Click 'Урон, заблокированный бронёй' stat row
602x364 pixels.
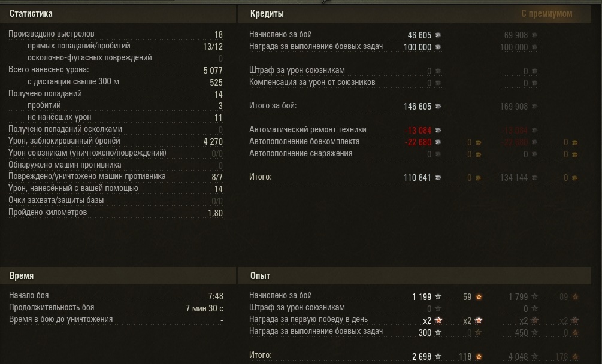pyautogui.click(x=64, y=141)
